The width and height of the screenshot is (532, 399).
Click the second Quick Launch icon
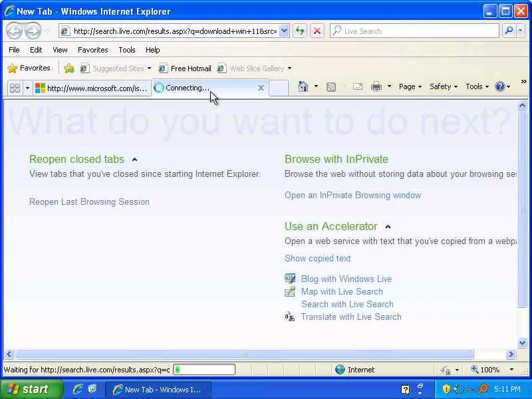pos(92,389)
